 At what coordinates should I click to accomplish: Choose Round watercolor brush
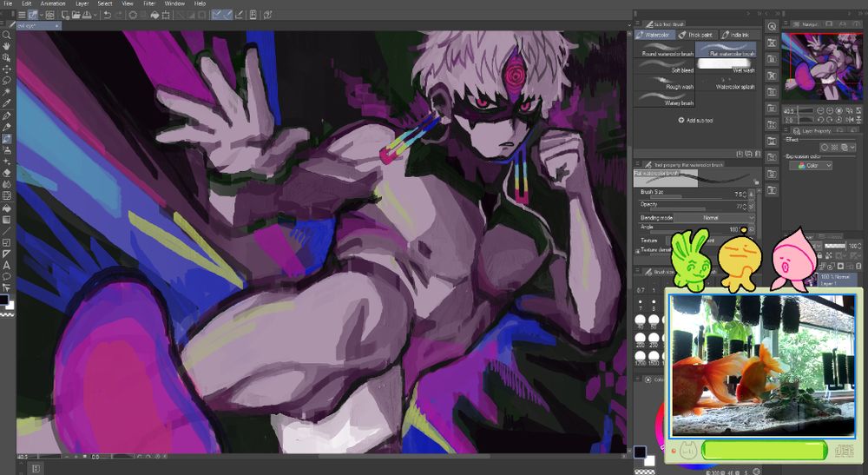[664, 49]
